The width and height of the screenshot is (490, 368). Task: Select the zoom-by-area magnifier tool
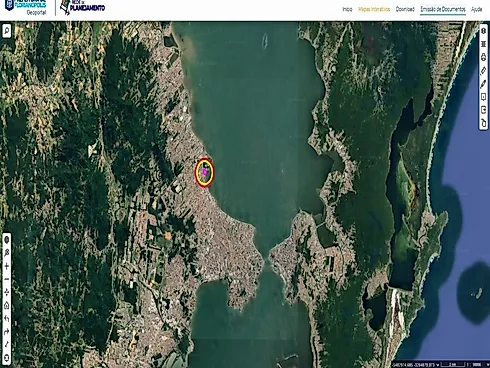coord(6,253)
